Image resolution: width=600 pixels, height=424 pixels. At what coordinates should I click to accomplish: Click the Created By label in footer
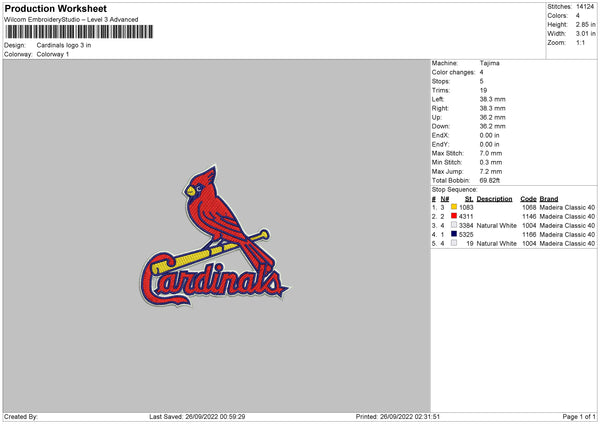21,417
